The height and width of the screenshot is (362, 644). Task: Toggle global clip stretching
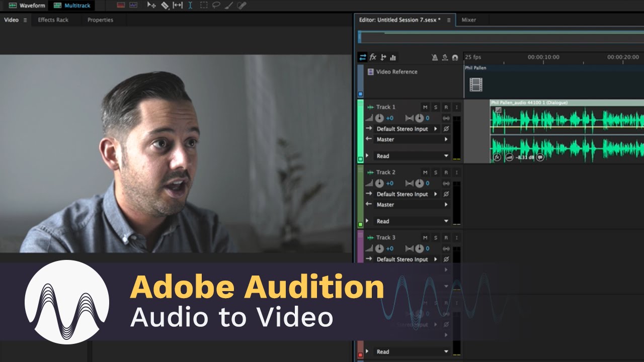[445, 58]
